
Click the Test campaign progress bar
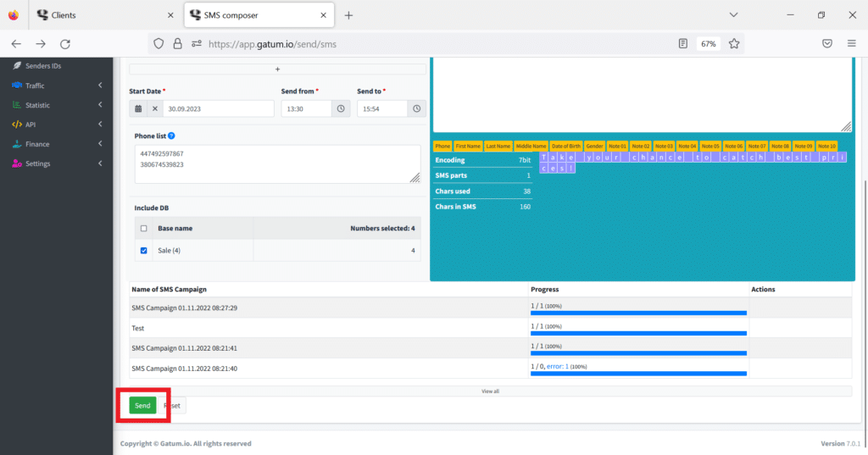[x=638, y=333]
